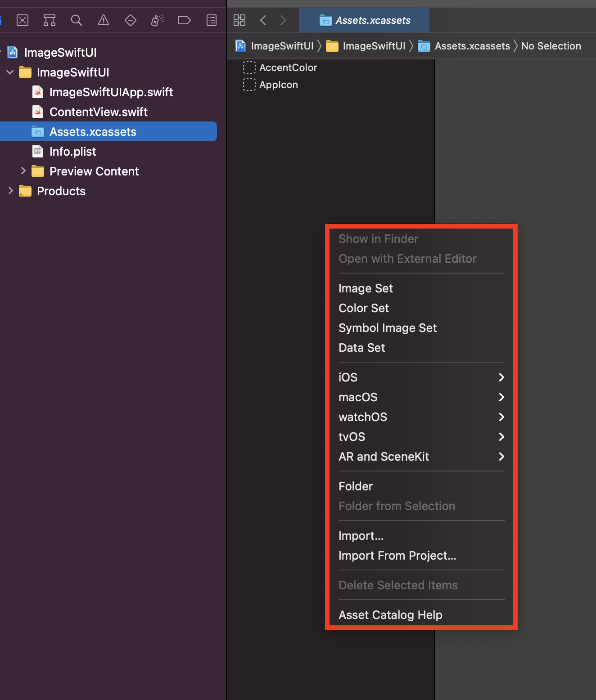Go back with the left chevron arrow
596x700 pixels.
pyautogui.click(x=263, y=20)
